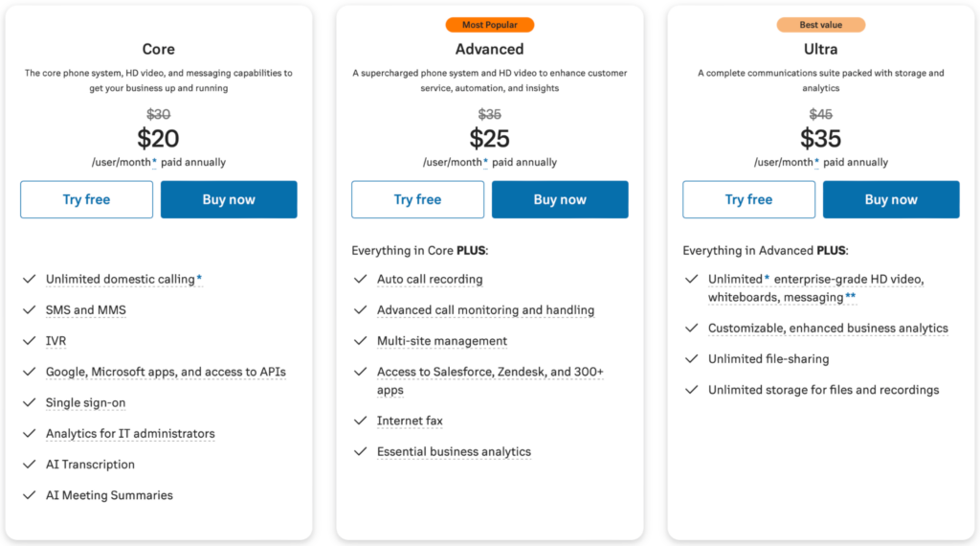Select Multi-site management feature link

click(x=442, y=341)
